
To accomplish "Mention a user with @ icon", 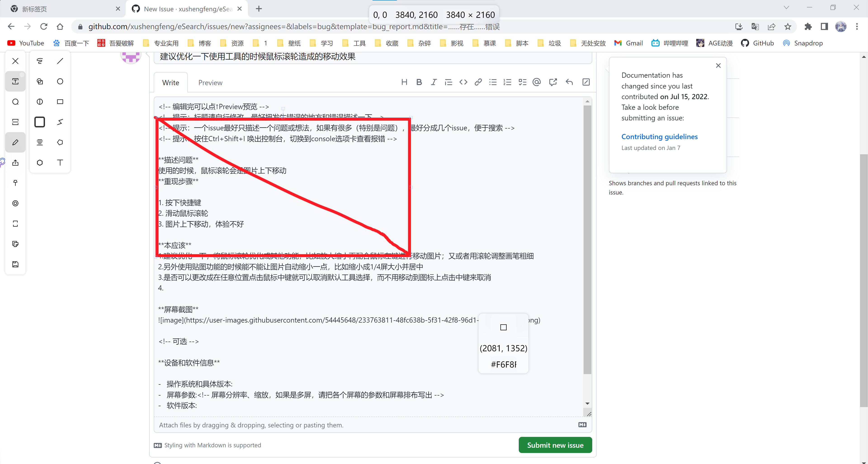I will click(537, 82).
